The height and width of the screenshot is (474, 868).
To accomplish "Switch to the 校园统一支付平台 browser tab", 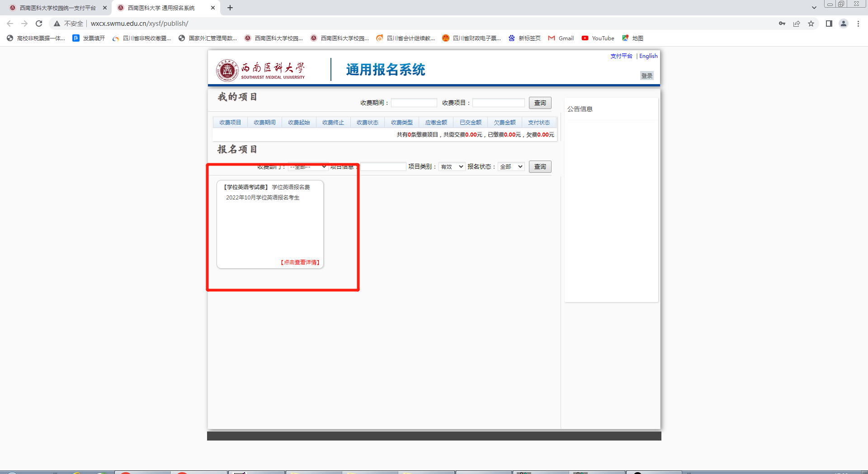I will click(57, 8).
